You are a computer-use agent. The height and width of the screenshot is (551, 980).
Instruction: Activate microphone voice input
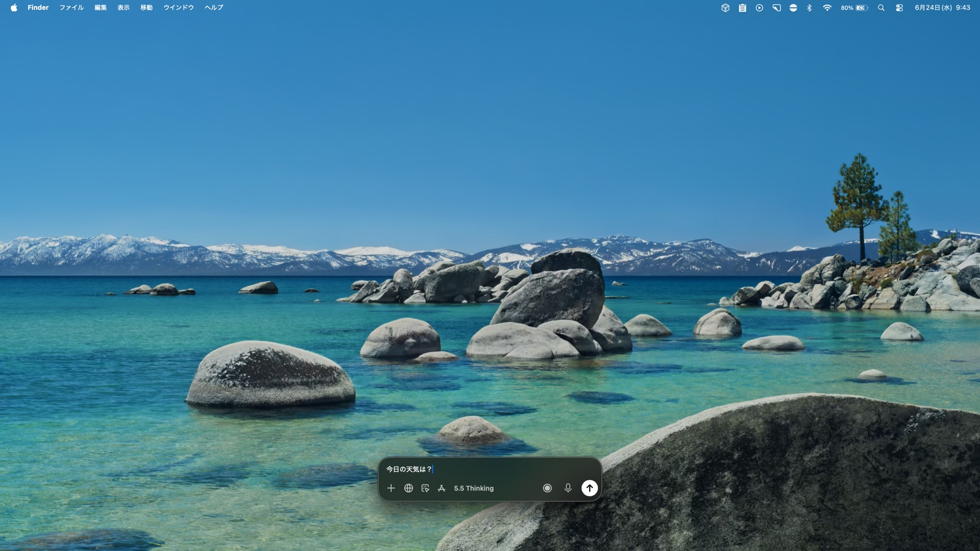click(x=568, y=488)
